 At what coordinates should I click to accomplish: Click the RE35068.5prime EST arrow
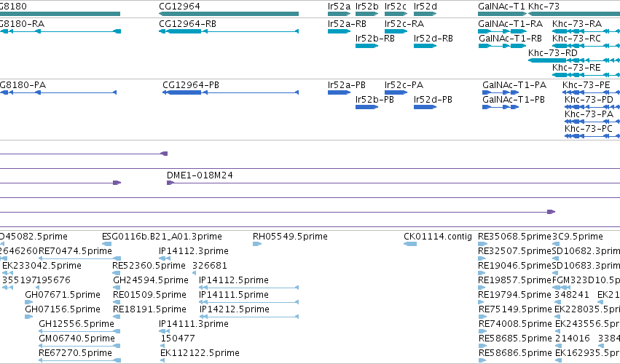[x=482, y=244]
